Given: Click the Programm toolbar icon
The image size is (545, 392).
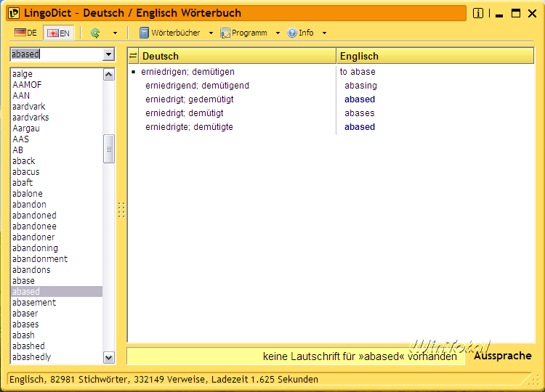Looking at the screenshot, I should [x=225, y=33].
